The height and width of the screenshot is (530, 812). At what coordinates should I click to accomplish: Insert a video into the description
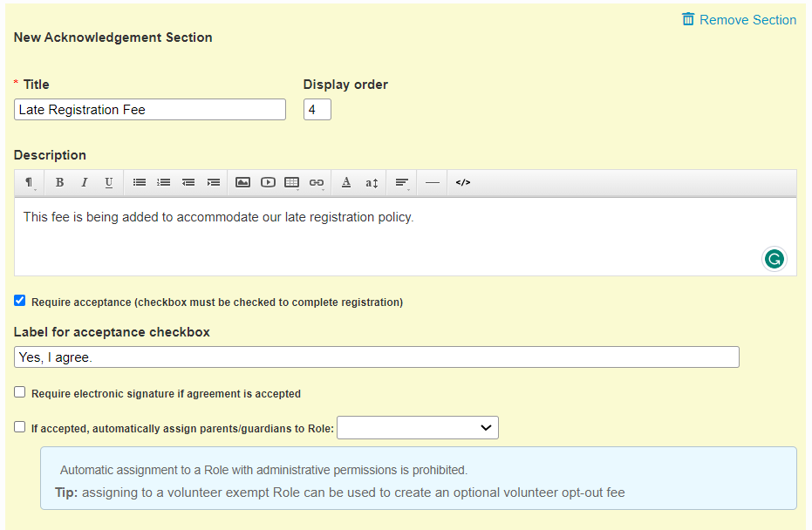(268, 183)
